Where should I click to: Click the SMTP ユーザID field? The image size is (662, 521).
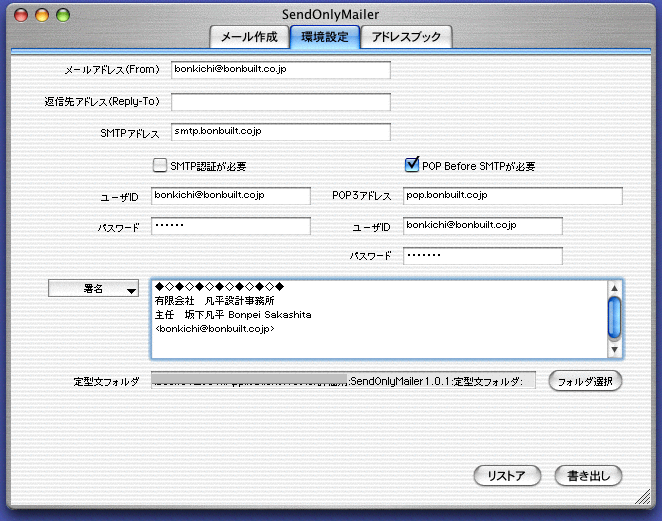click(x=231, y=196)
